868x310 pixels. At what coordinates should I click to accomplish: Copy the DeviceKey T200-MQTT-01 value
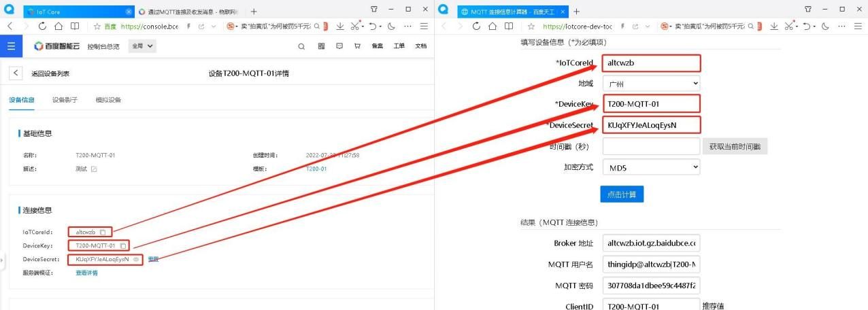coord(123,245)
